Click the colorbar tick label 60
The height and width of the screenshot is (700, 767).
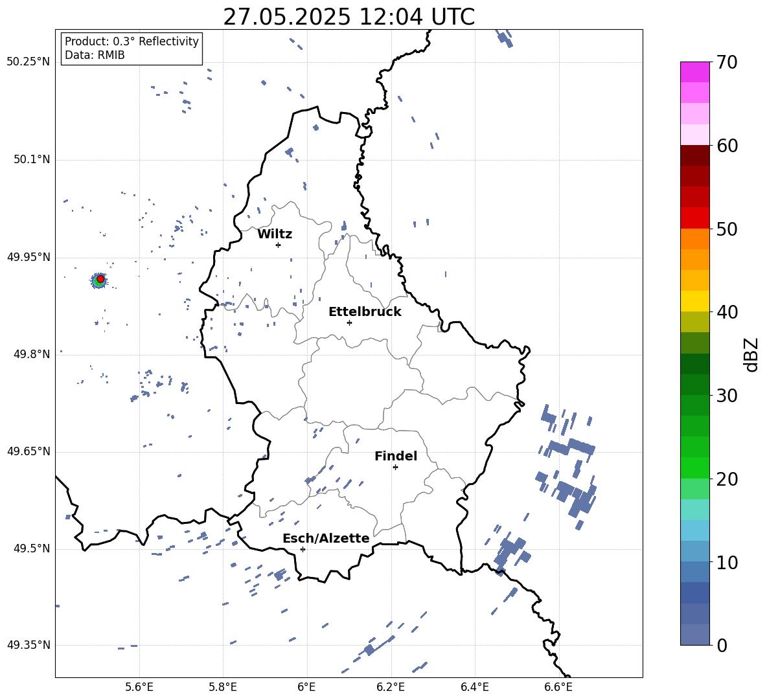[727, 146]
